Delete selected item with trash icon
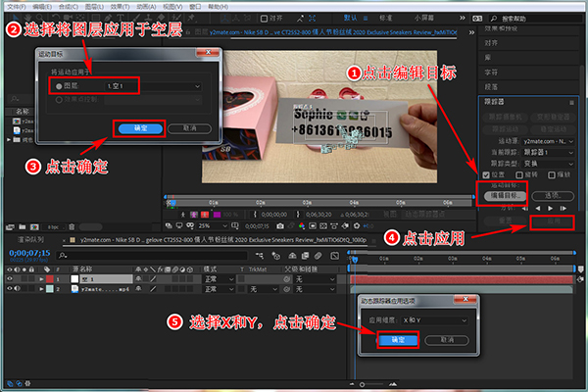This screenshot has height=392, width=588. pyautogui.click(x=72, y=227)
